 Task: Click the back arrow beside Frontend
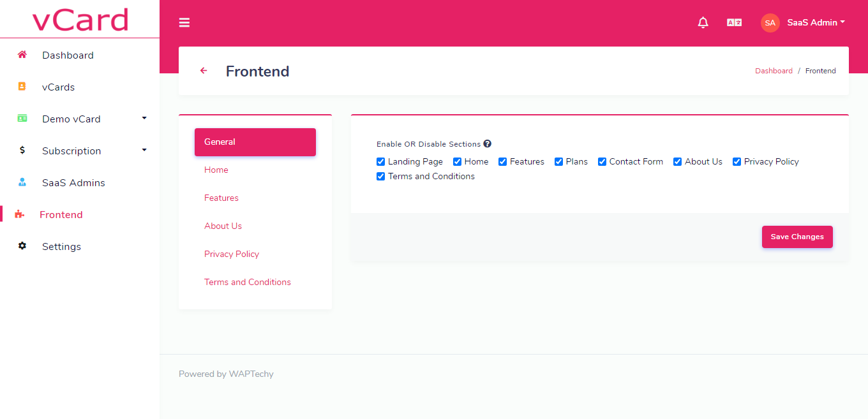tap(204, 71)
